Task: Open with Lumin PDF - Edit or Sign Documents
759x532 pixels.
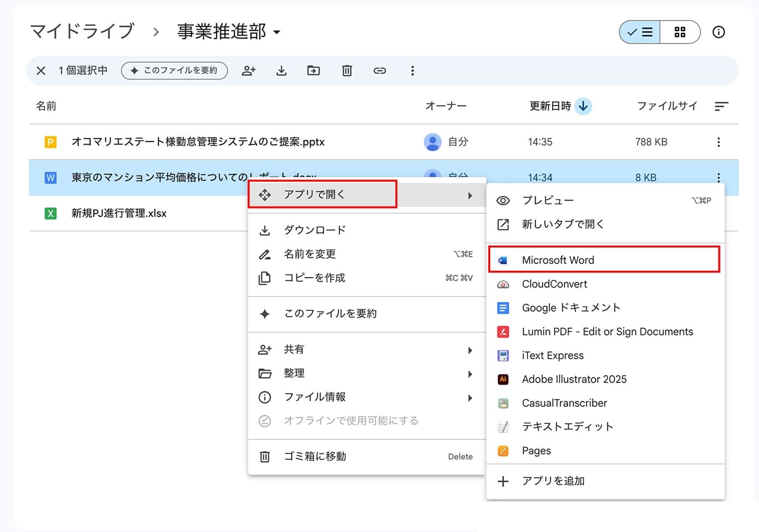Action: click(606, 332)
